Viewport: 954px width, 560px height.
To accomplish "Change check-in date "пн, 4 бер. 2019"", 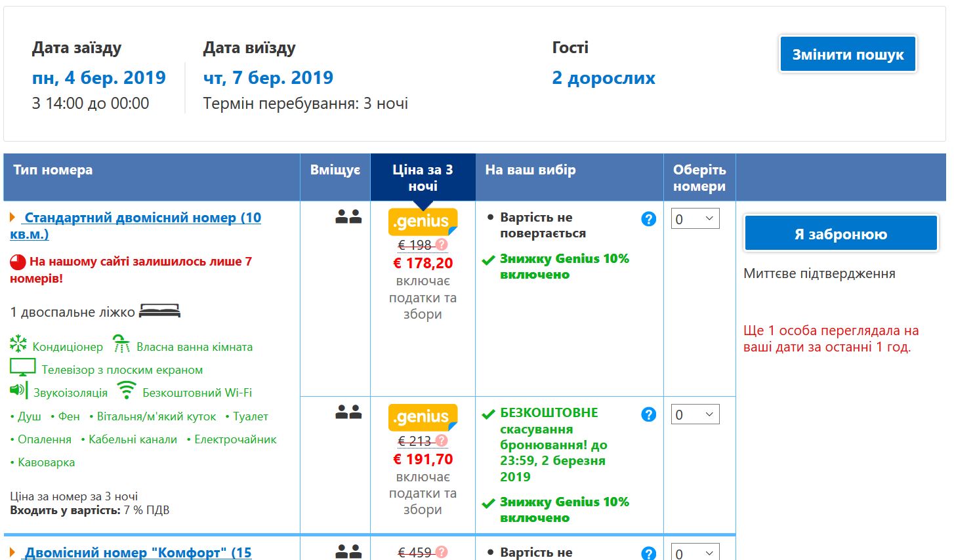I will [x=98, y=78].
